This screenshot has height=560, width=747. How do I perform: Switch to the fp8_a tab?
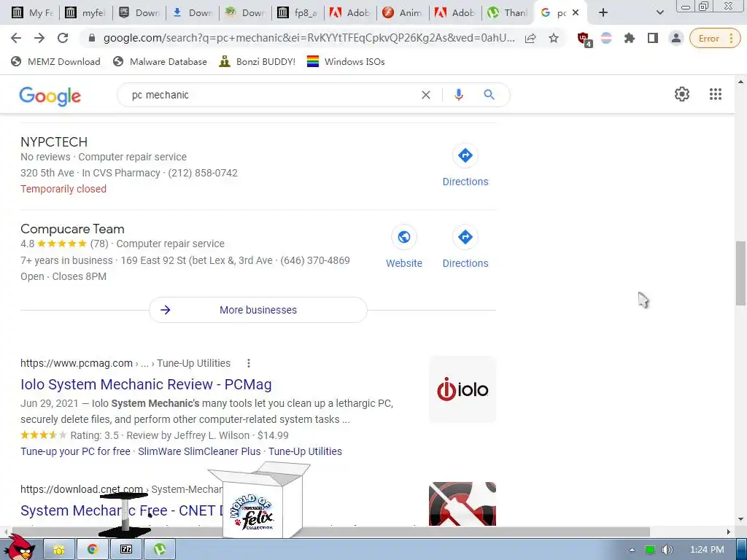298,13
